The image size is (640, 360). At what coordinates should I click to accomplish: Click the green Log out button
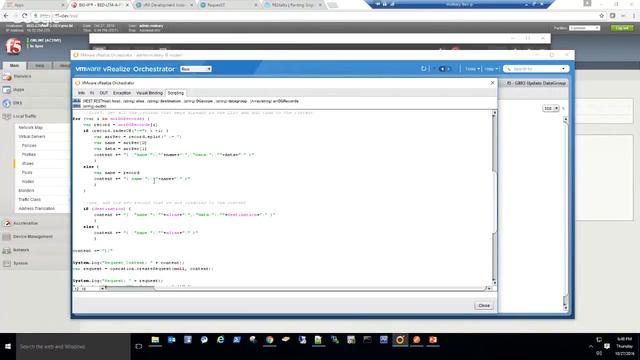(622, 28)
